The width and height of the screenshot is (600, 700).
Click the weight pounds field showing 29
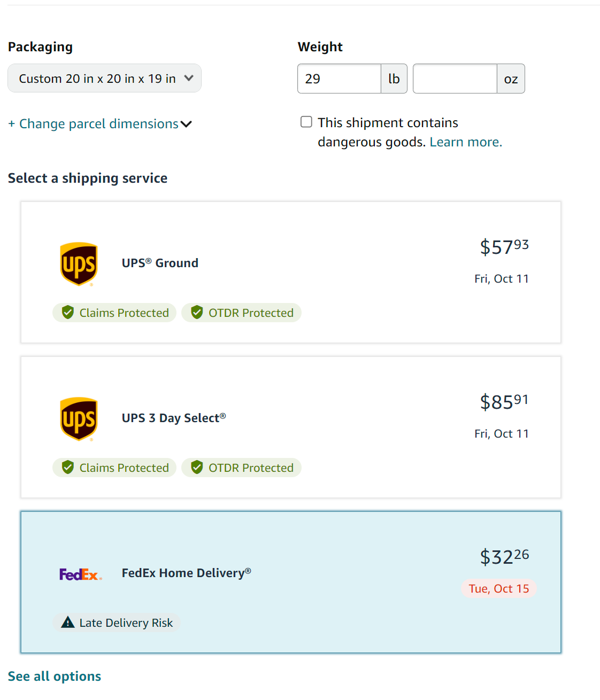[x=339, y=79]
